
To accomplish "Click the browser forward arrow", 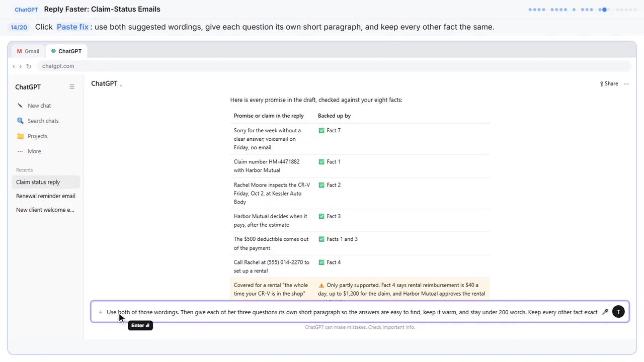I will [x=21, y=66].
